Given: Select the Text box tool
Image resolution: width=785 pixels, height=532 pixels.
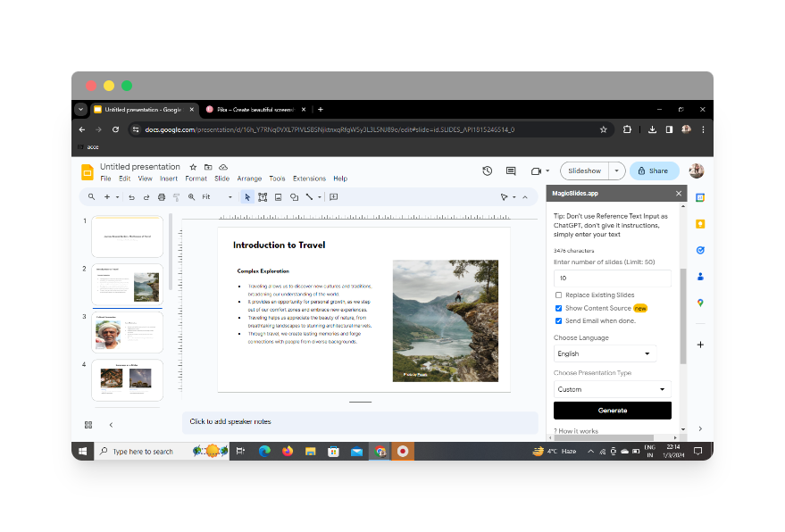Looking at the screenshot, I should 263,197.
